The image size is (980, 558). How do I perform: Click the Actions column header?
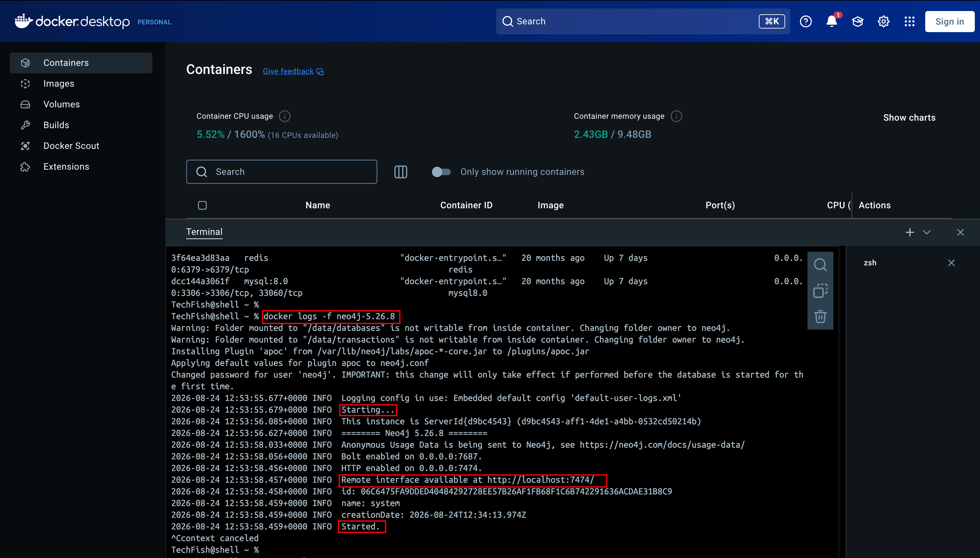[874, 205]
